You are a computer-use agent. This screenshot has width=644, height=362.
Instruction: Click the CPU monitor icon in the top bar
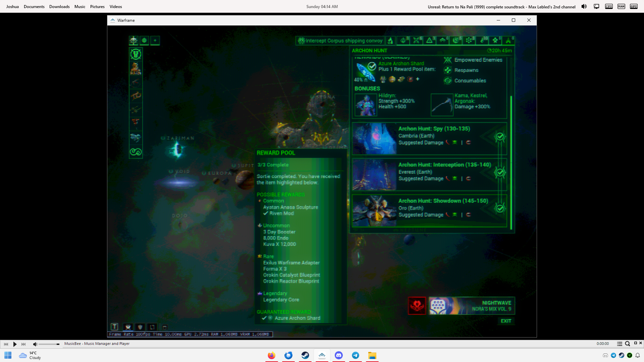pyautogui.click(x=609, y=6)
